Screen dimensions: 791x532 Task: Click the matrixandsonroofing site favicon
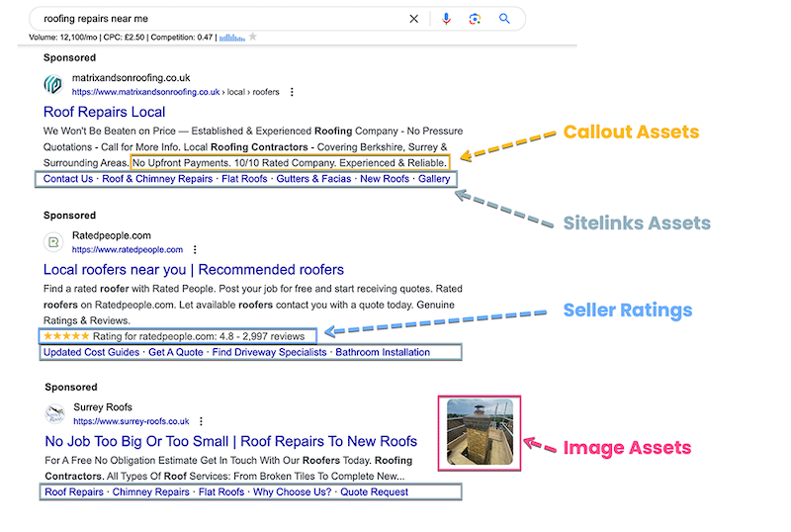click(x=53, y=84)
